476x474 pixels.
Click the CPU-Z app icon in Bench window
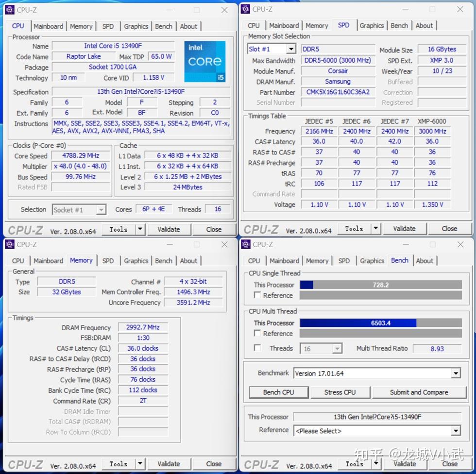(246, 244)
